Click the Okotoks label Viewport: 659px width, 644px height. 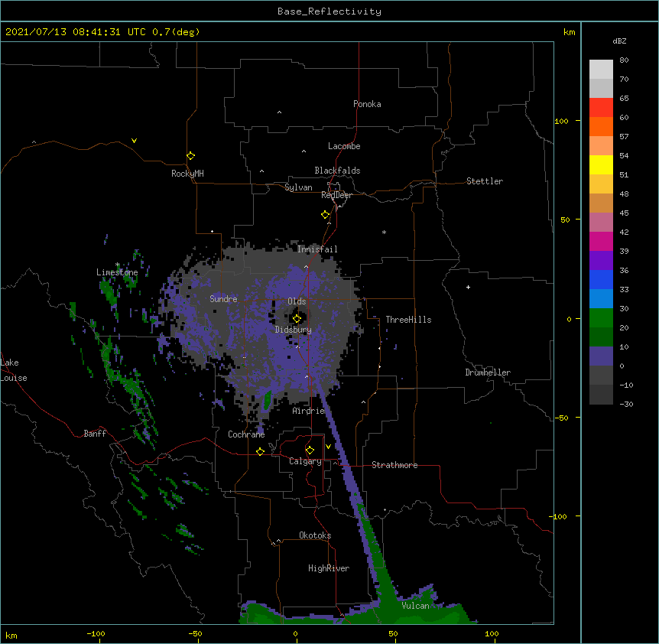(315, 535)
